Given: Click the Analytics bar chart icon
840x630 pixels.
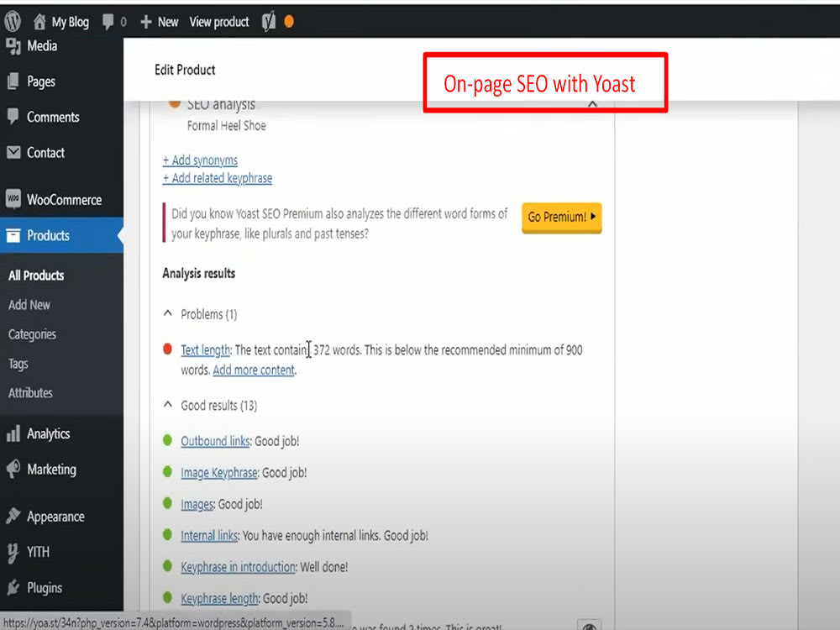Looking at the screenshot, I should pos(13,433).
